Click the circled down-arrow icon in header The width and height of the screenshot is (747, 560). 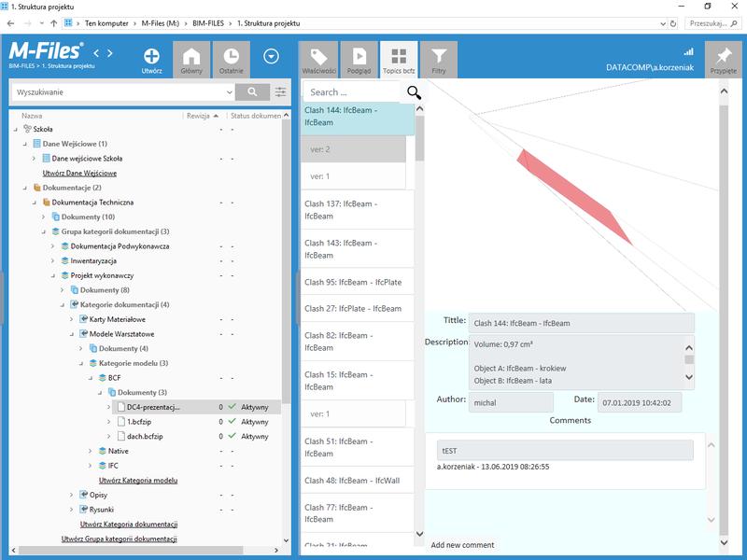click(x=271, y=57)
